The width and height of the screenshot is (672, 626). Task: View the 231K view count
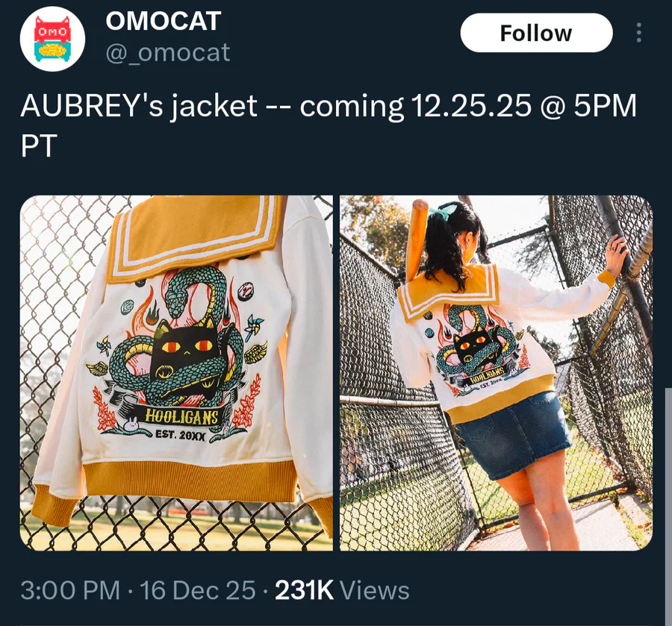tap(304, 590)
